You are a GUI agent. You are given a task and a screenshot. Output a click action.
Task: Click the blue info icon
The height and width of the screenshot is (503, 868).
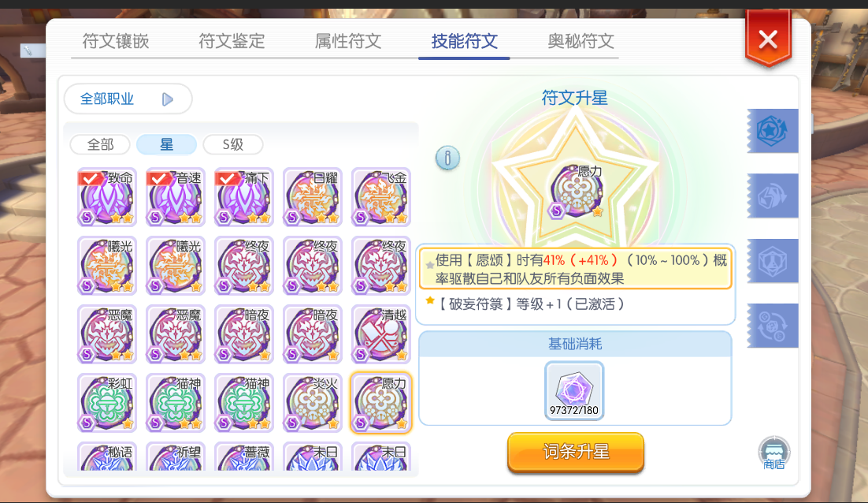[447, 158]
